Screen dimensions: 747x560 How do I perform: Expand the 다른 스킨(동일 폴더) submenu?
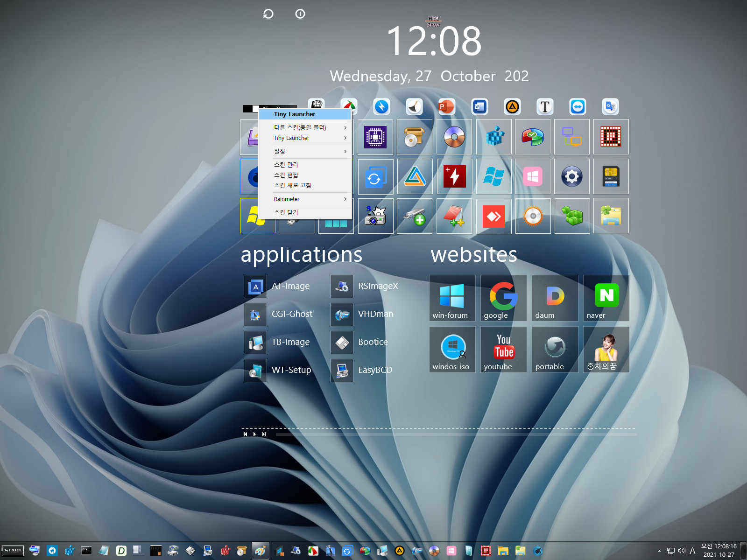(305, 127)
